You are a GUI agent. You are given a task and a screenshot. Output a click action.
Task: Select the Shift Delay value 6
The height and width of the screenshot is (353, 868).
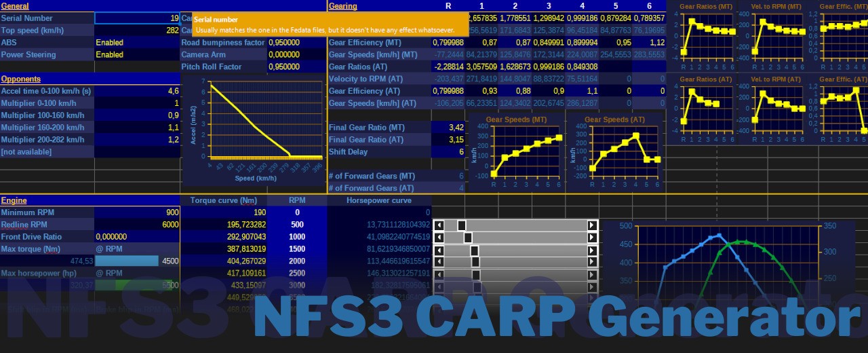(448, 152)
